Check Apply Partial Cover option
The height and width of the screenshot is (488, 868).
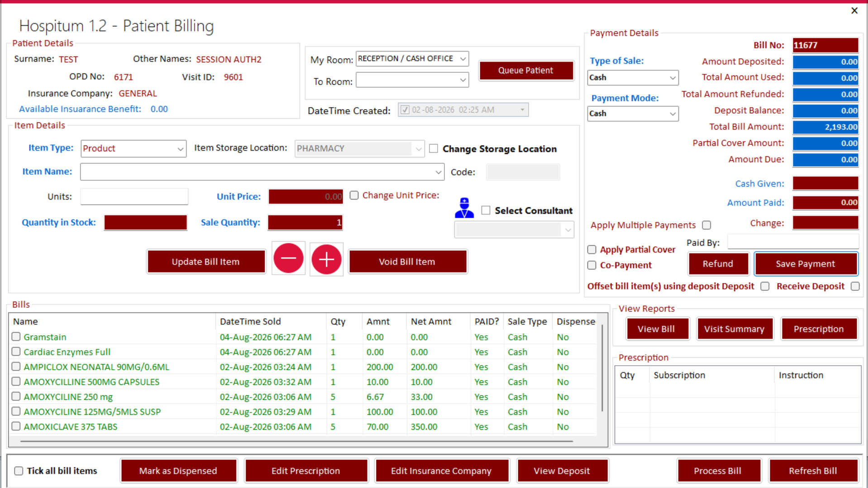coord(591,249)
